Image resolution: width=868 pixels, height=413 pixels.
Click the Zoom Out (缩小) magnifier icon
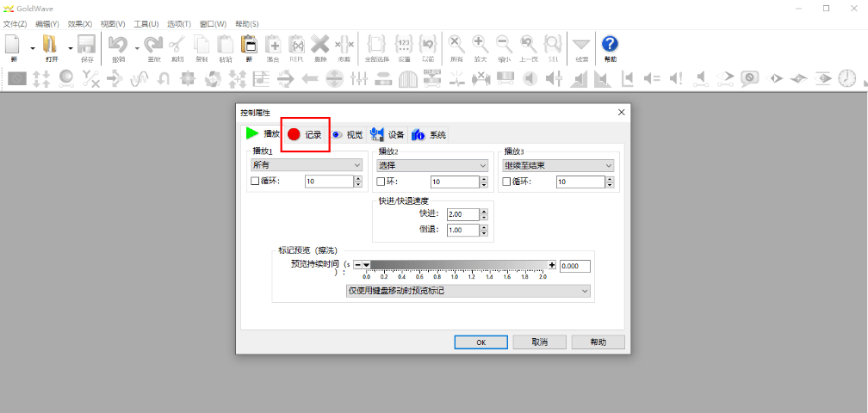tap(504, 44)
